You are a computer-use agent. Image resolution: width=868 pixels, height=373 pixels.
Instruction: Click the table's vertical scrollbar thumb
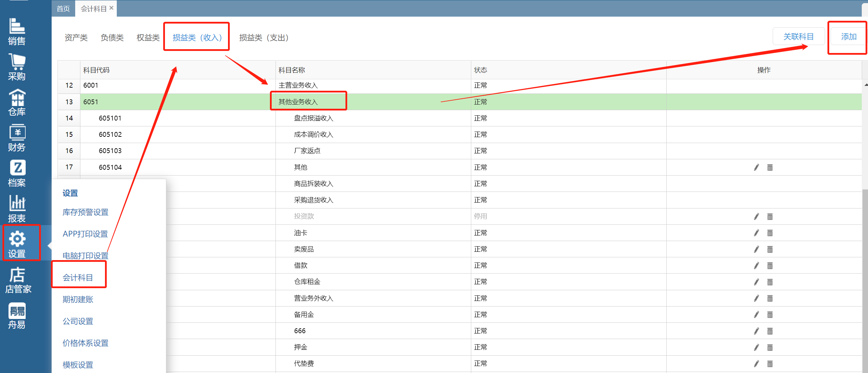click(x=865, y=281)
